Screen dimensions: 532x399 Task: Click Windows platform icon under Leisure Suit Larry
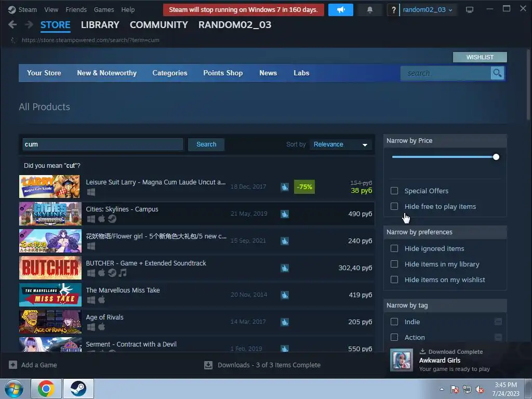point(91,192)
